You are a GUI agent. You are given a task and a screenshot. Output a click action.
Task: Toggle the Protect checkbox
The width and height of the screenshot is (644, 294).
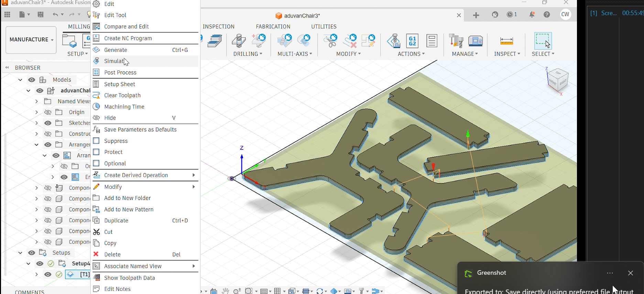(x=96, y=152)
